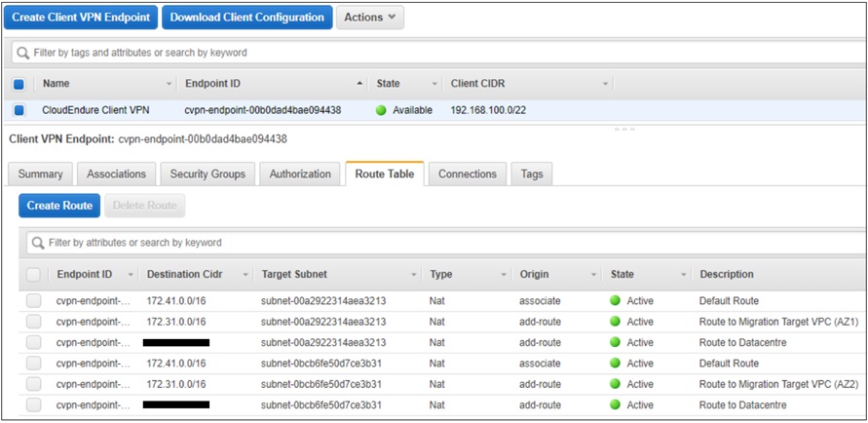Click the Create Route button

[59, 206]
